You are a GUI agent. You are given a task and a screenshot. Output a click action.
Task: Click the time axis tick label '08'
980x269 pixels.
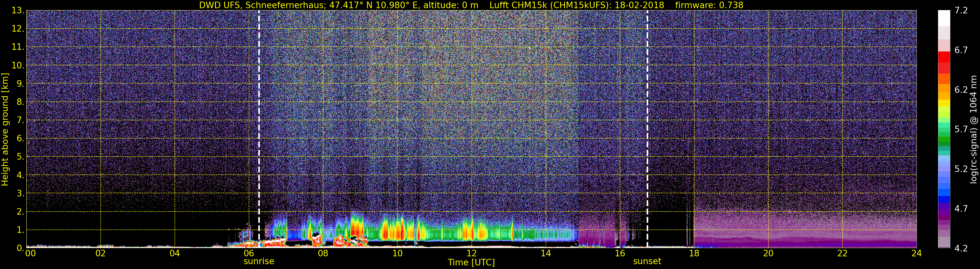tap(323, 253)
